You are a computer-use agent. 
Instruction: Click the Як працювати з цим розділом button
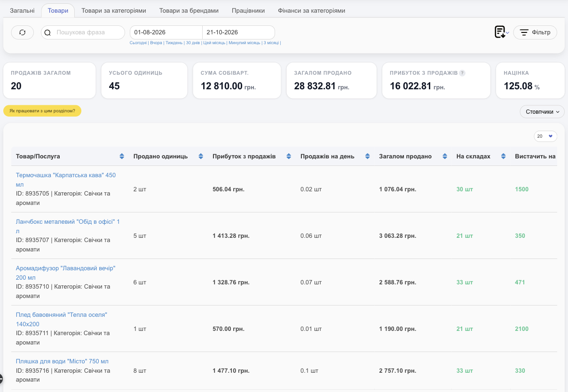(x=42, y=111)
